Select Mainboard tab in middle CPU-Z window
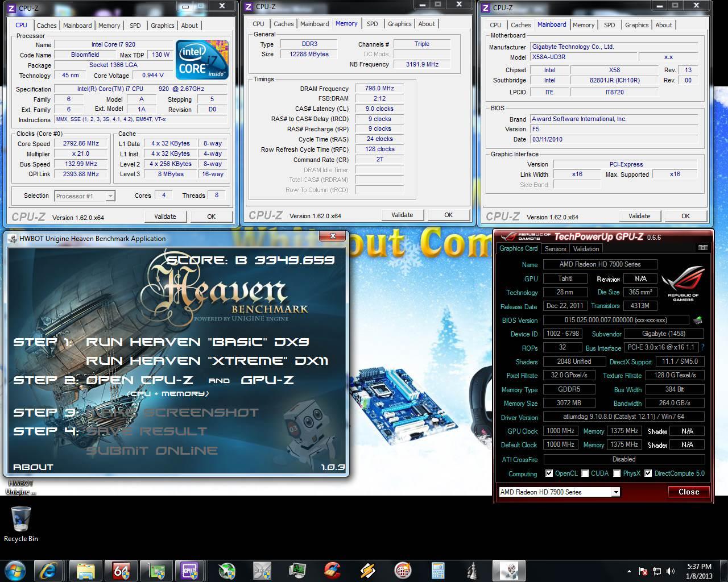This screenshot has height=582, width=728. click(x=315, y=24)
